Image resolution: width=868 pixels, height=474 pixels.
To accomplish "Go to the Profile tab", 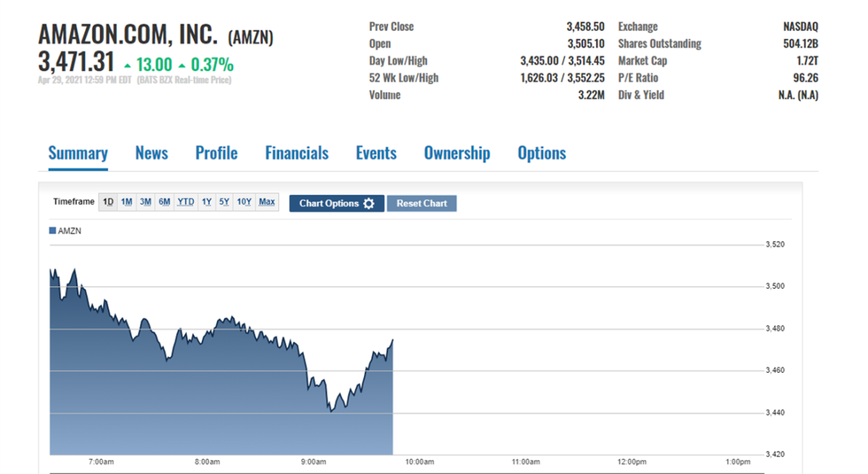I will click(216, 153).
